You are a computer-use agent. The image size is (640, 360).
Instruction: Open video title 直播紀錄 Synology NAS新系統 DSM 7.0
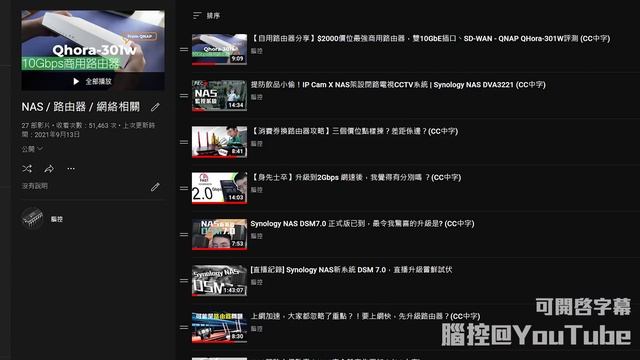(x=351, y=269)
